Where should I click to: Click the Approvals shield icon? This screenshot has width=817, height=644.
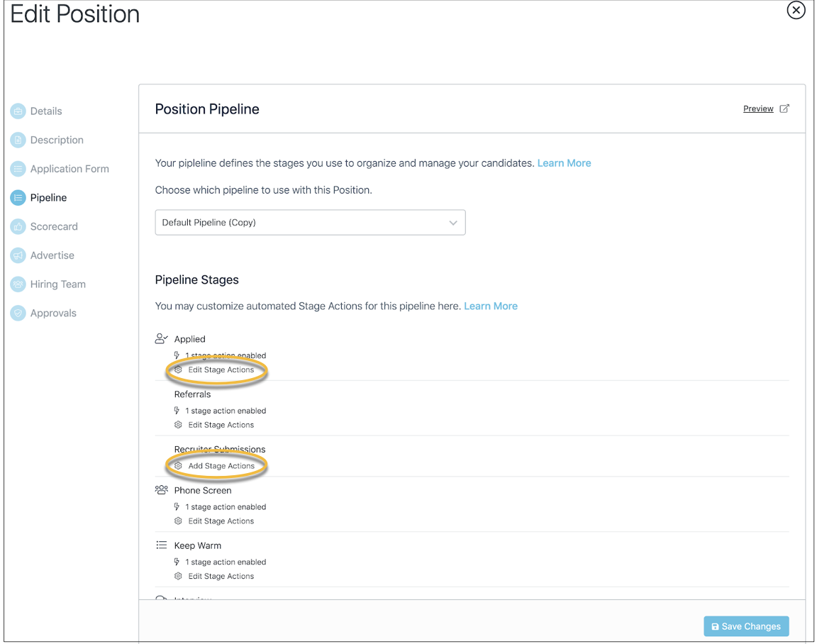(18, 313)
